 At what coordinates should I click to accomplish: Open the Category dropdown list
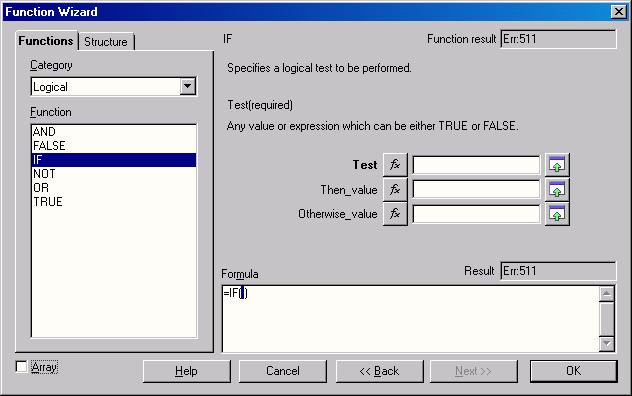188,86
